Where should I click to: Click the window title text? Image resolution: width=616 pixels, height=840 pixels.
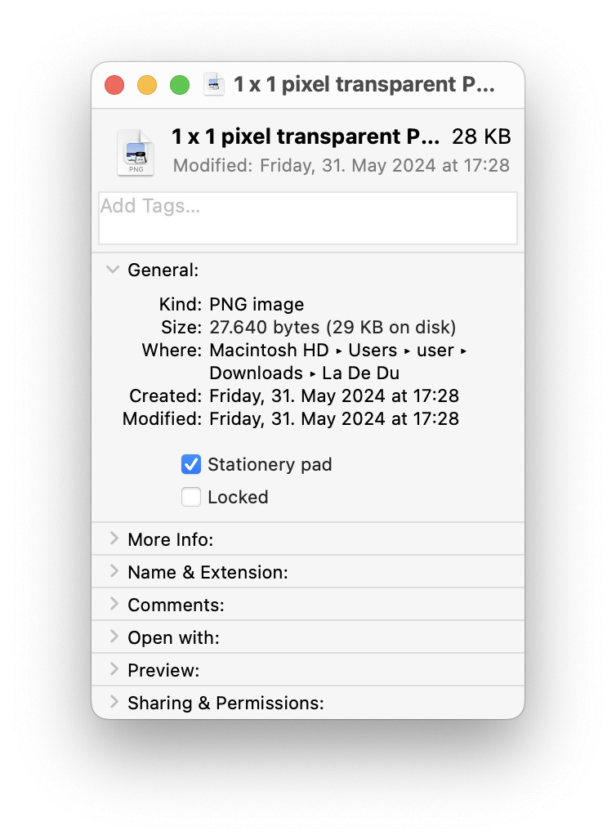point(364,85)
